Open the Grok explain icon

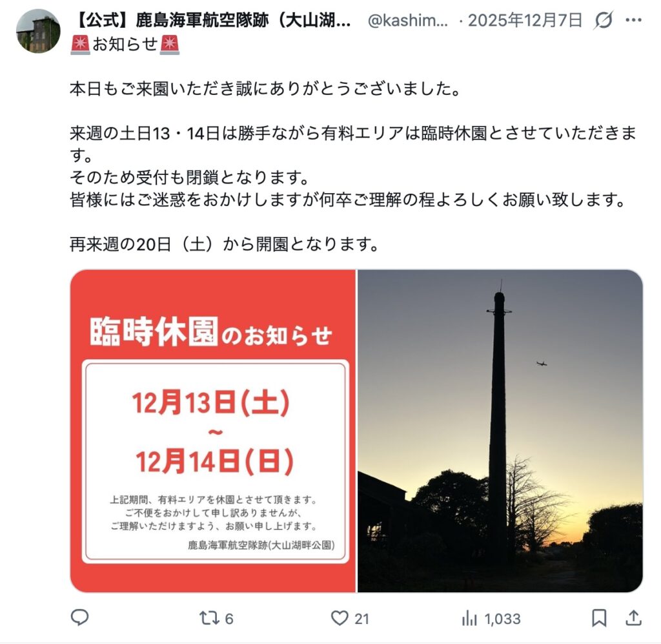coord(604,20)
